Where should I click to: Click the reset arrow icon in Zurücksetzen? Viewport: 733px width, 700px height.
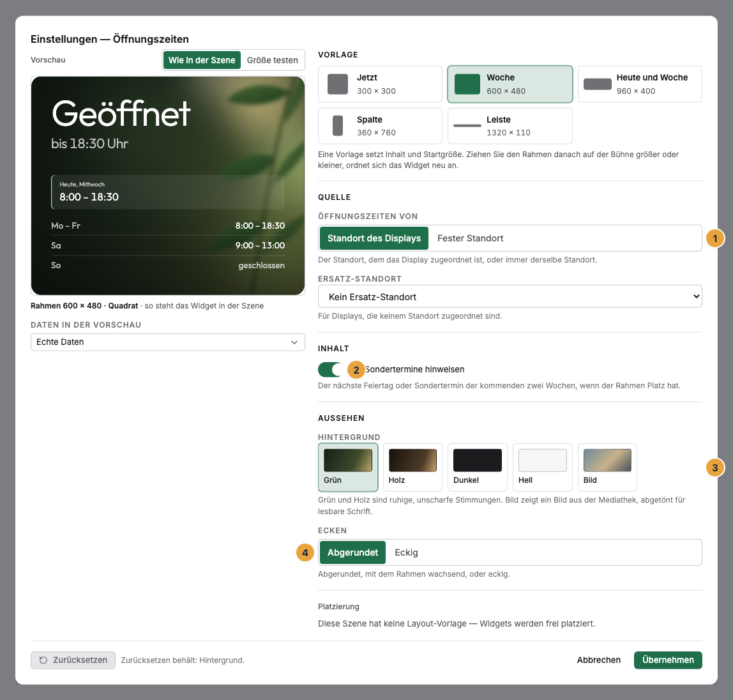point(43,660)
